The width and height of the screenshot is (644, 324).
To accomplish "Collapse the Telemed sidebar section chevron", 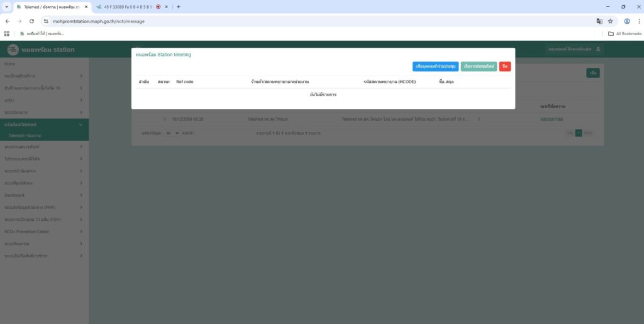I will (x=81, y=125).
